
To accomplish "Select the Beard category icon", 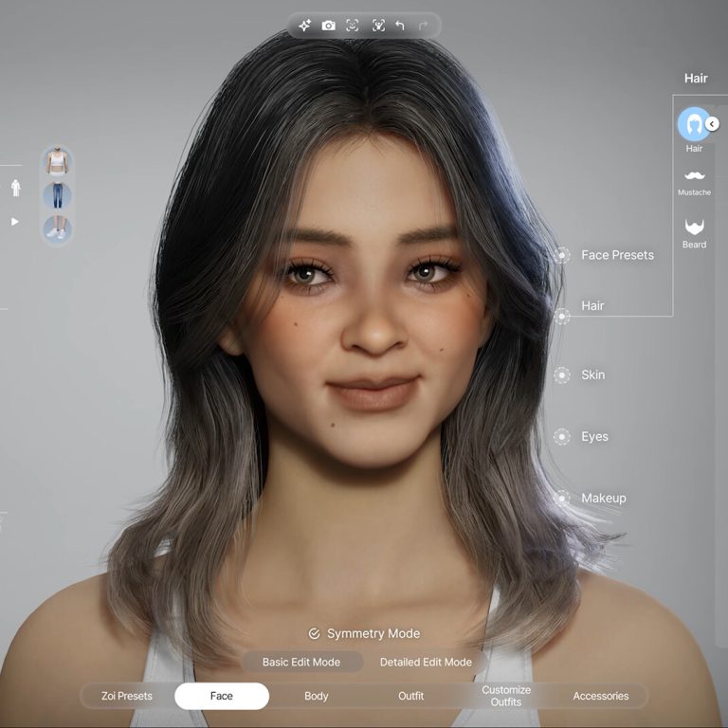I will 694,227.
